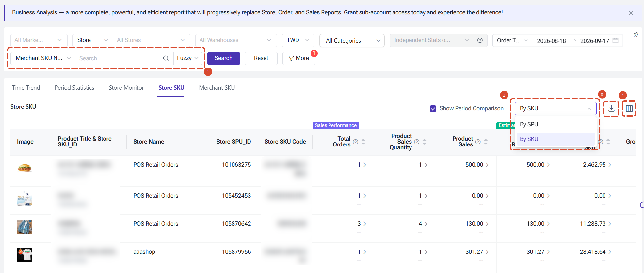Switch to the Time Trend tab
Viewport: 644px width, 273px height.
(x=26, y=88)
